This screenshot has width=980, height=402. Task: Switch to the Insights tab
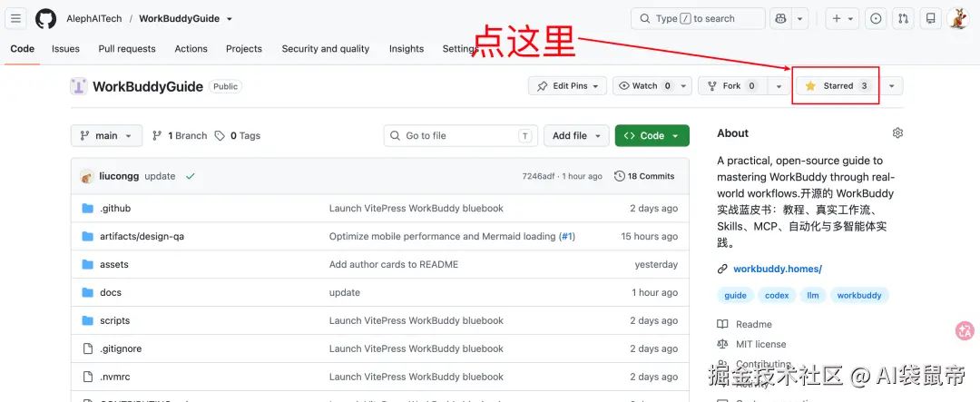(407, 49)
